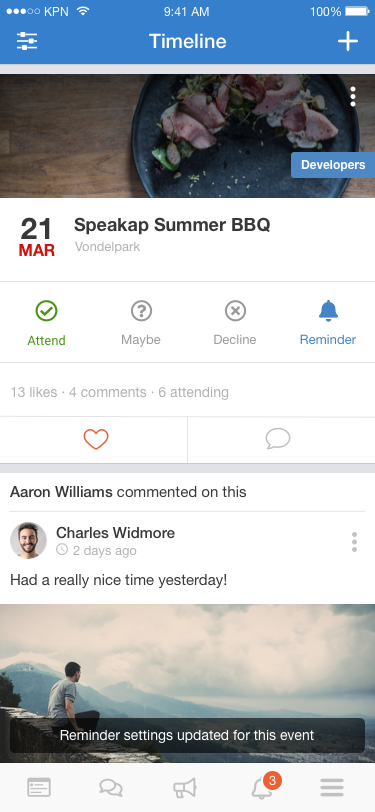Open the Developers group label

(x=333, y=165)
